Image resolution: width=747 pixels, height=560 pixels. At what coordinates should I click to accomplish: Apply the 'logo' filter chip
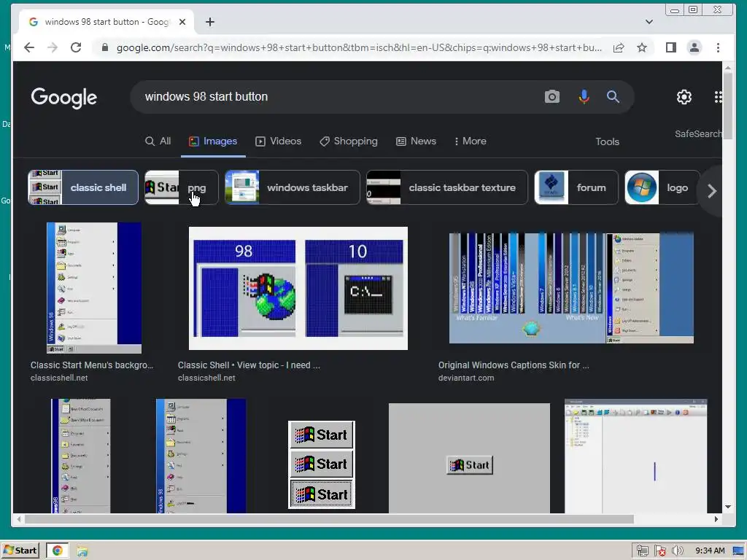point(662,187)
